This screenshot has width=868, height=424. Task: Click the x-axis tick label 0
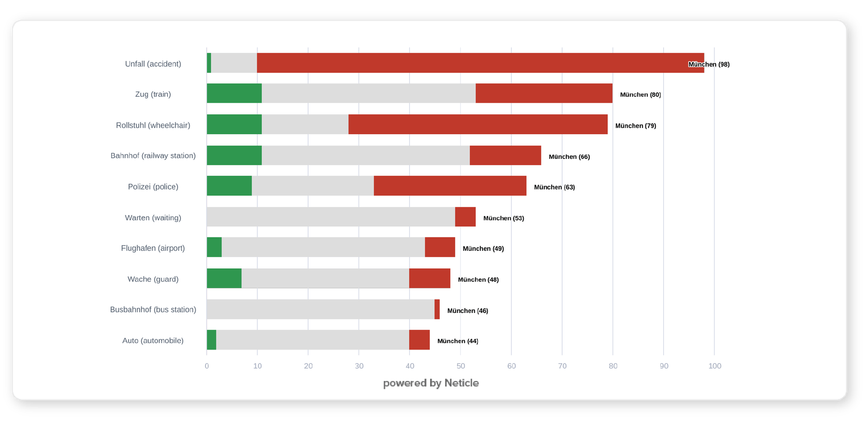(x=207, y=366)
